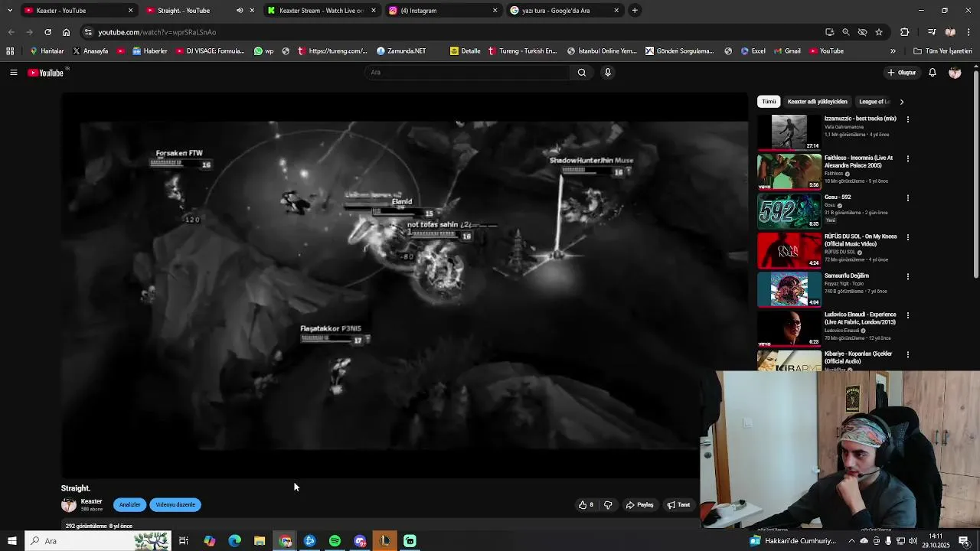This screenshot has width=980, height=551.
Task: Open options for Faithless - Insomnia video
Action: click(908, 158)
